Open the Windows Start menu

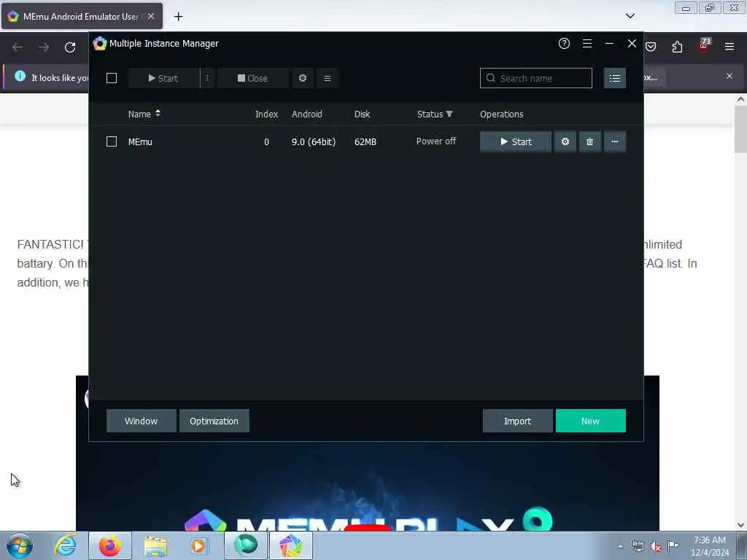(20, 545)
